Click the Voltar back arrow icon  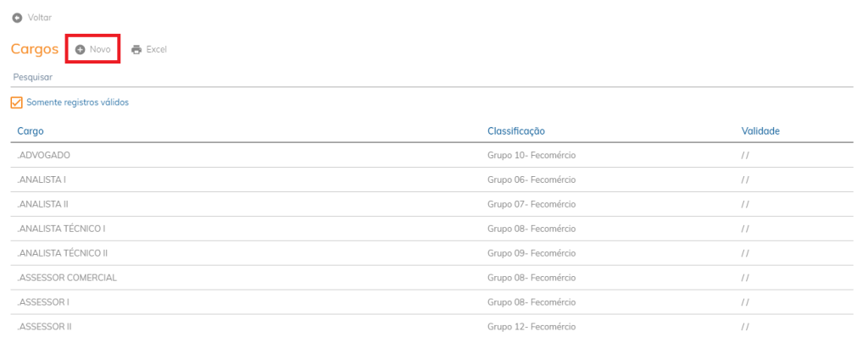pos(17,18)
